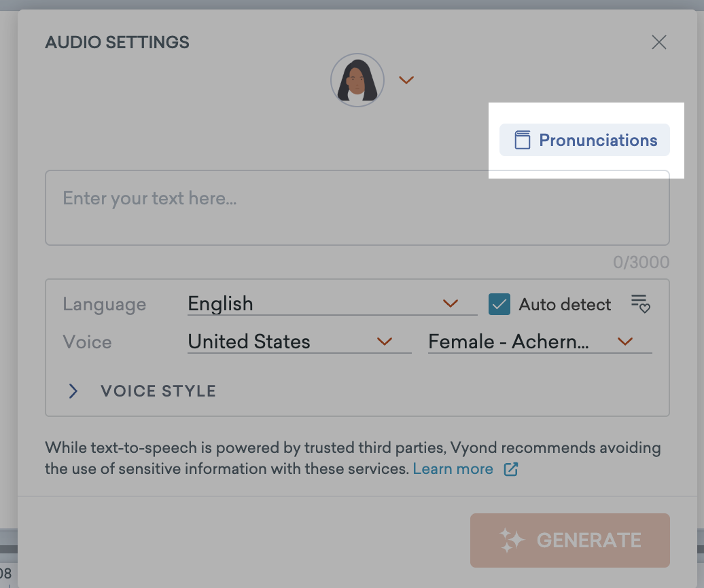The width and height of the screenshot is (704, 588).
Task: Toggle the Auto detect checkbox
Action: tap(499, 304)
